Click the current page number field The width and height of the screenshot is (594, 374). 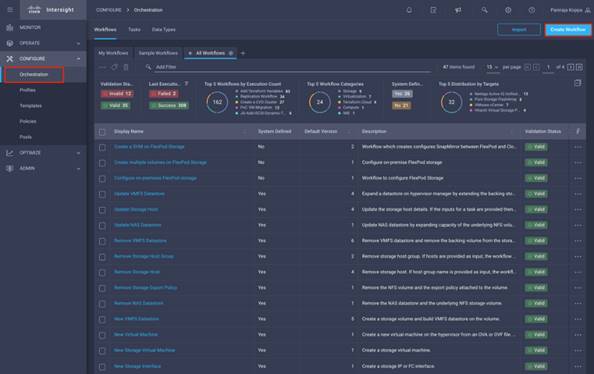click(548, 67)
